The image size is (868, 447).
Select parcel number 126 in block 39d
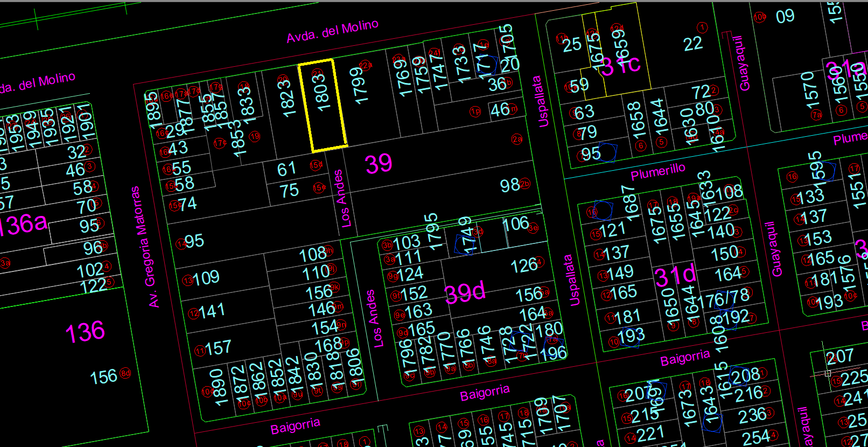click(523, 265)
